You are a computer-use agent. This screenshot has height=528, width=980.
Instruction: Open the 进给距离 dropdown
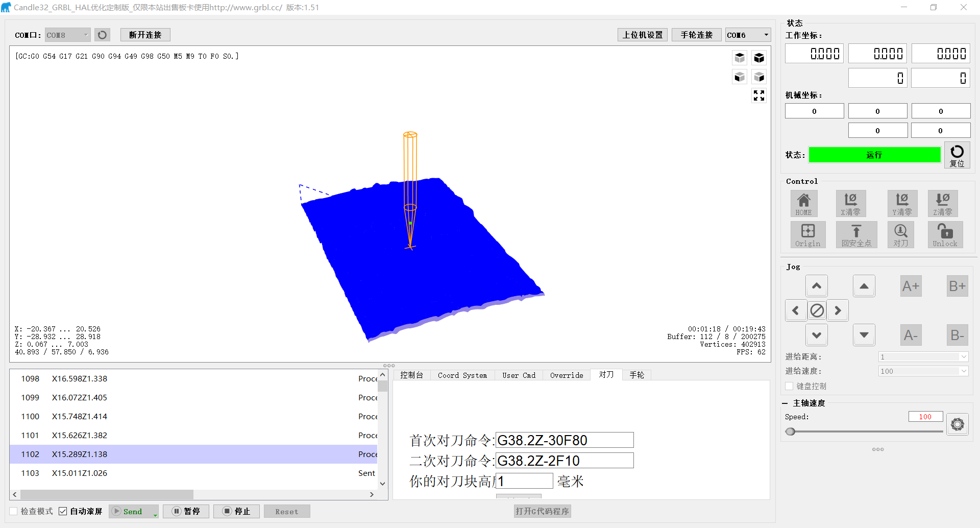click(x=923, y=357)
